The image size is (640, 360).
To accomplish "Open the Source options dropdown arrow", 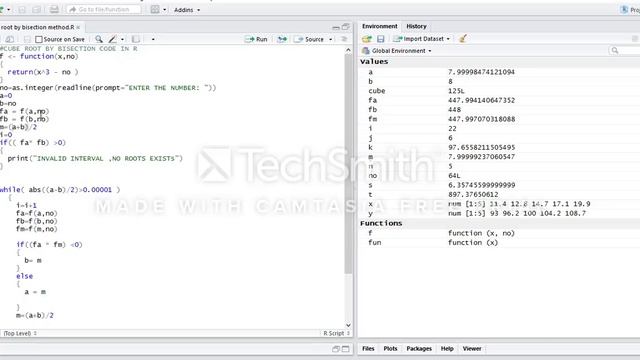I will point(331,40).
